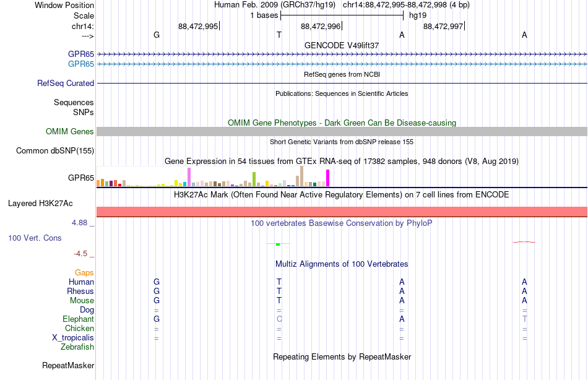Click the gray OMIM Genes bar
The width and height of the screenshot is (588, 380).
(342, 131)
